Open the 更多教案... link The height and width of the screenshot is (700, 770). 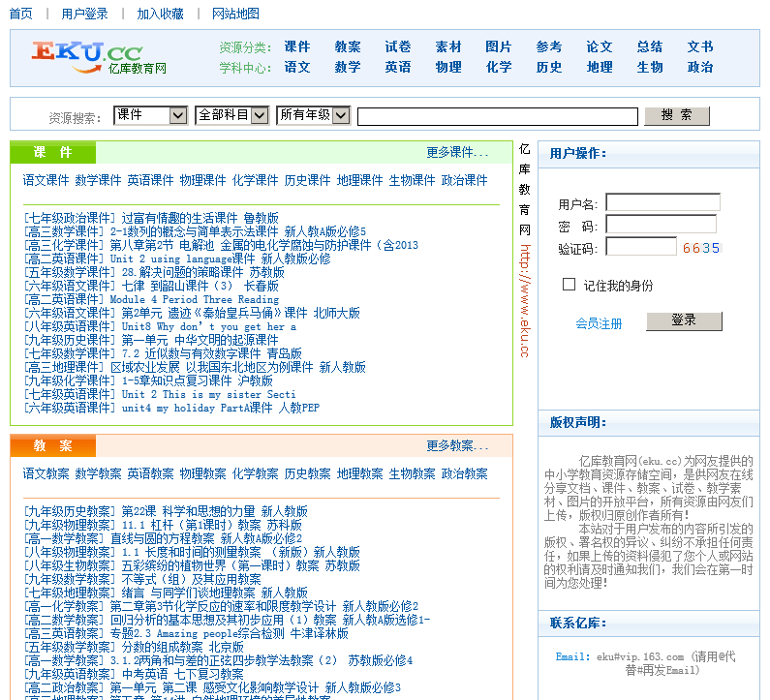pos(457,445)
